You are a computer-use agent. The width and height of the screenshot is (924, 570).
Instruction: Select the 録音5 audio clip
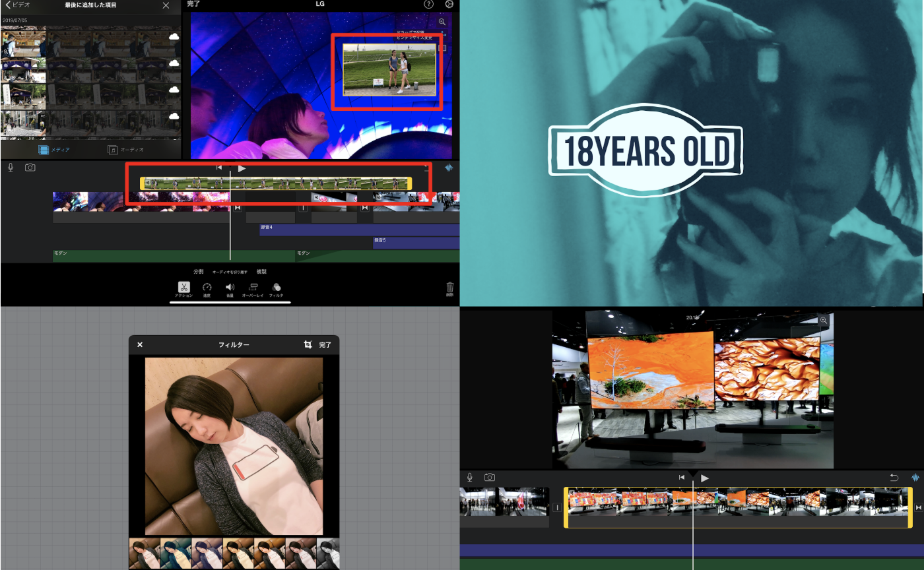tap(416, 243)
